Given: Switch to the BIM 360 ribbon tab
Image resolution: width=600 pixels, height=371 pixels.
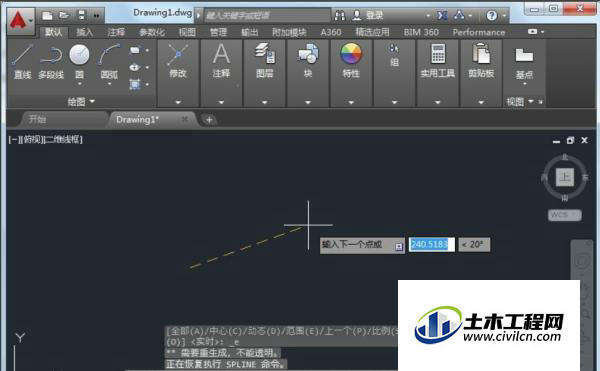Looking at the screenshot, I should [421, 33].
